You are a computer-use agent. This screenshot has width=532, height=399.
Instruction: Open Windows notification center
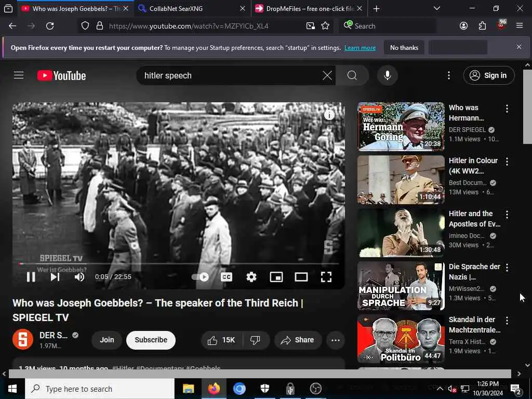pyautogui.click(x=516, y=389)
